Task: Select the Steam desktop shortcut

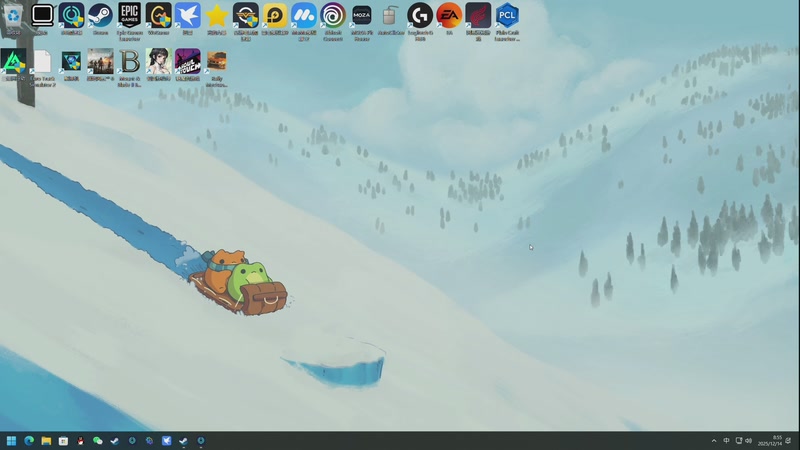Action: (101, 18)
